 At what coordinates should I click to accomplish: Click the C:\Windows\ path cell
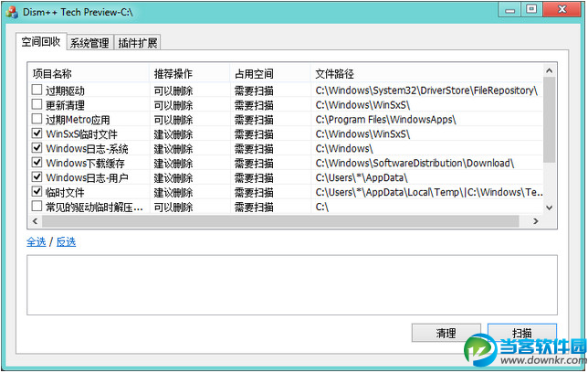coord(344,149)
